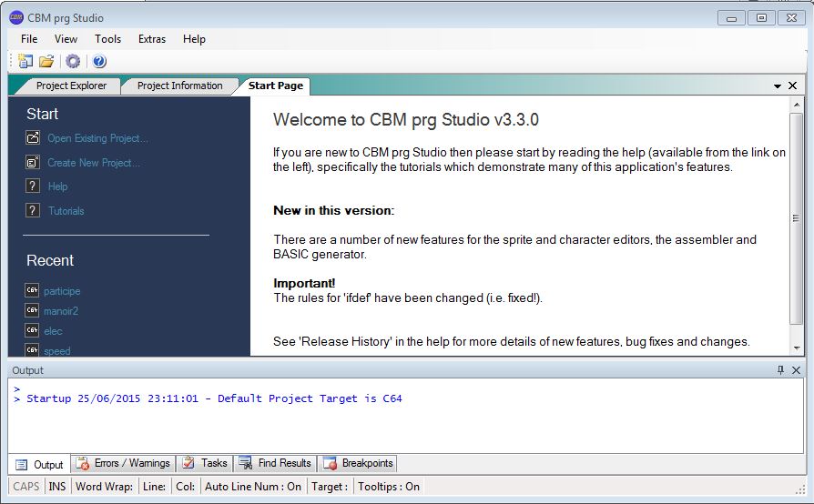Click the icon beside Open Existing Project

click(32, 138)
